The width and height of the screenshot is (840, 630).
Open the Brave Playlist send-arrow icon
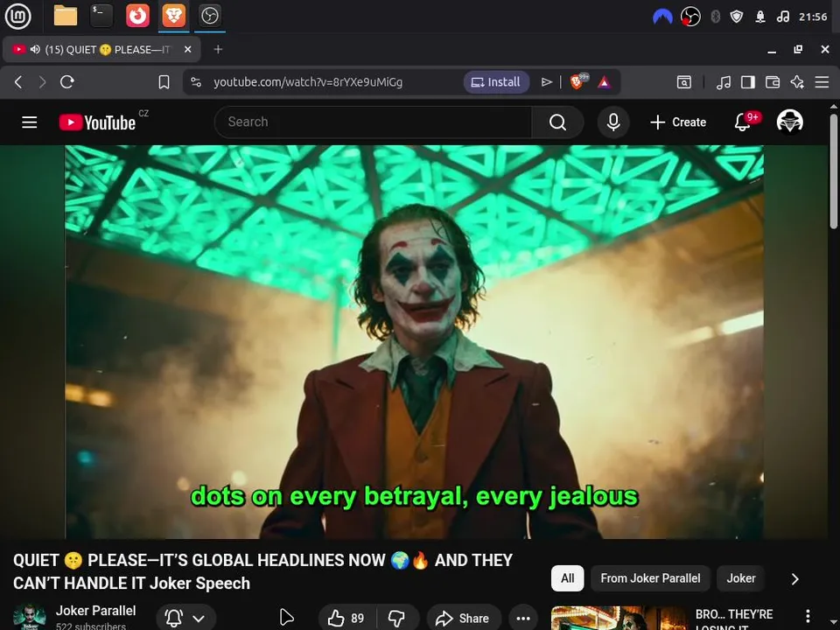[546, 82]
